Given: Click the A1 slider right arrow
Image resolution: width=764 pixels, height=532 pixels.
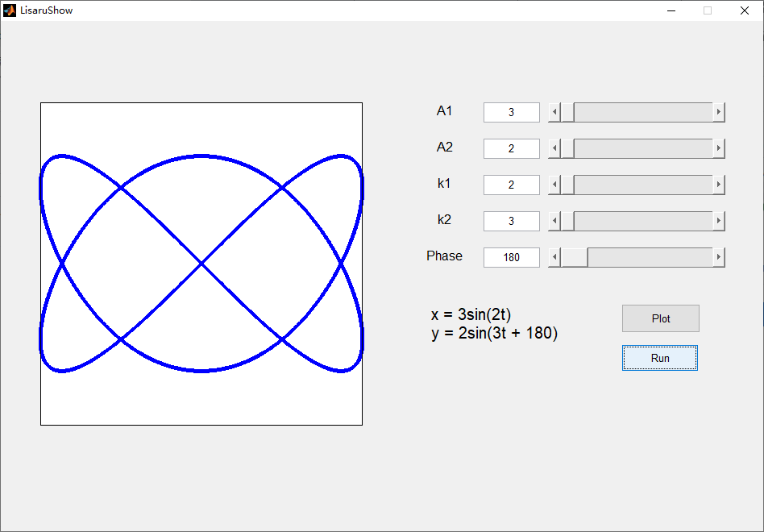Looking at the screenshot, I should 719,113.
